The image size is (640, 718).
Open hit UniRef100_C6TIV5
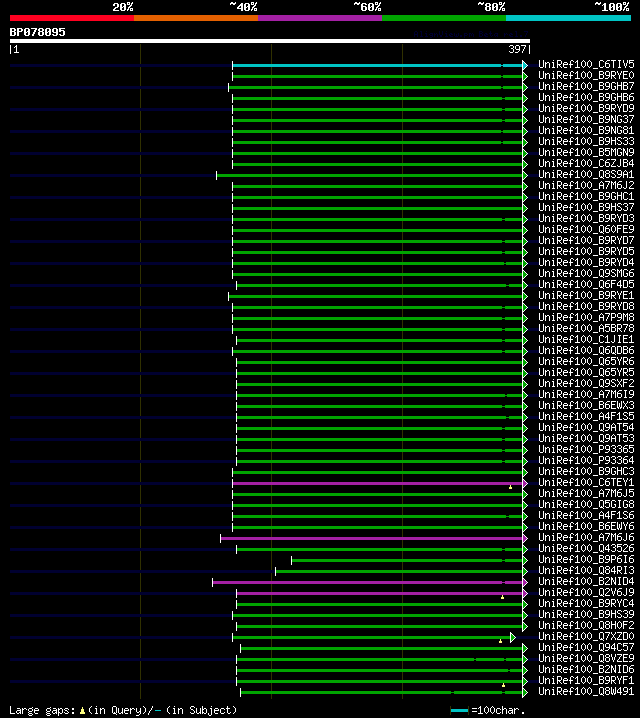click(586, 64)
